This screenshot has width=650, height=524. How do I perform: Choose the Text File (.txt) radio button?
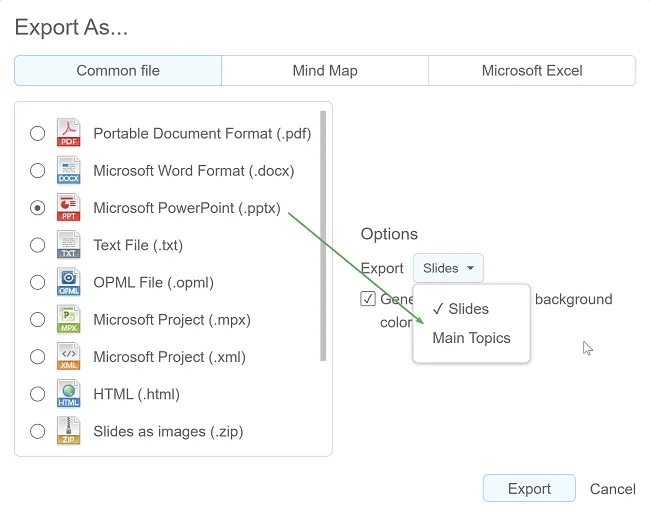tap(38, 245)
